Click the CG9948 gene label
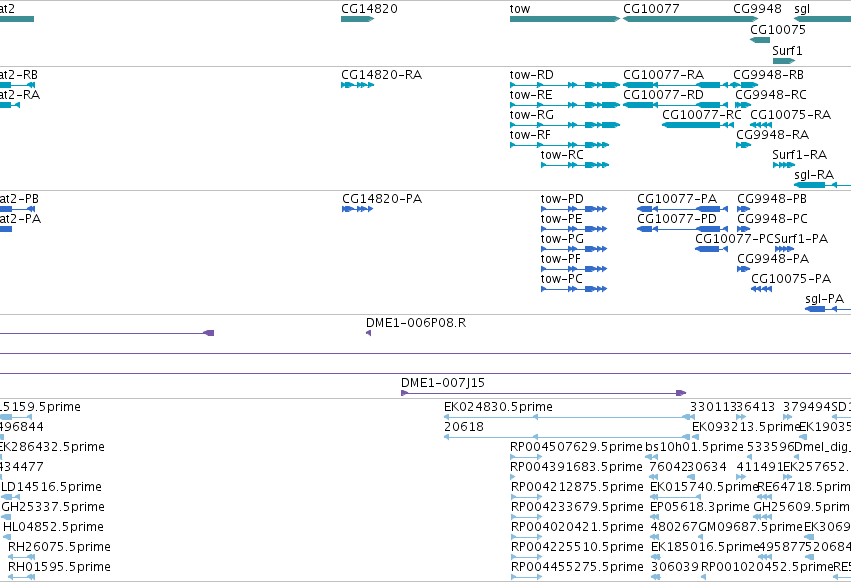The height and width of the screenshot is (582, 851). point(757,9)
